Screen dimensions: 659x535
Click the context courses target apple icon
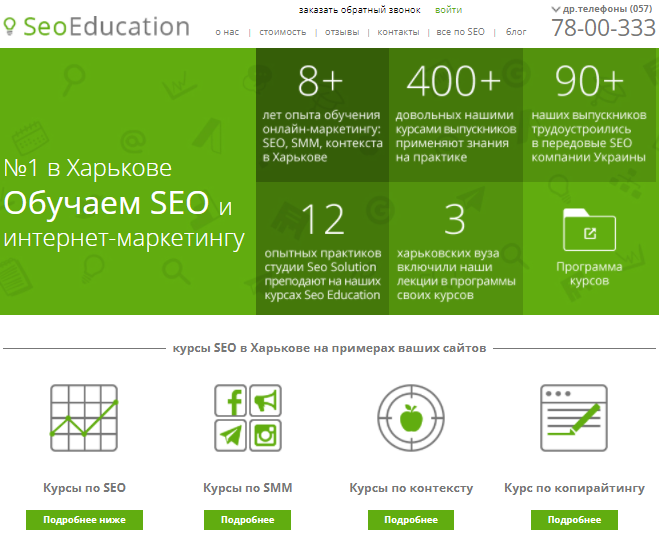pyautogui.click(x=411, y=418)
